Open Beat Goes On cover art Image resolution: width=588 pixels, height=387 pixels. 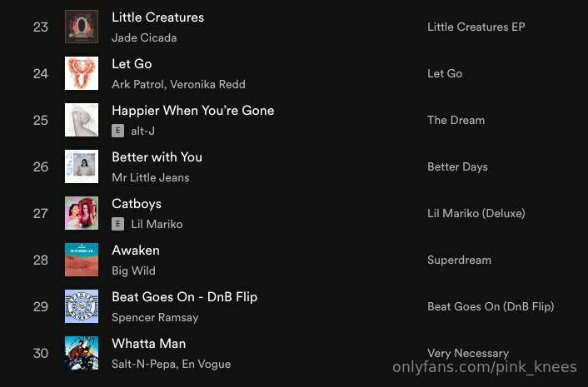click(82, 306)
